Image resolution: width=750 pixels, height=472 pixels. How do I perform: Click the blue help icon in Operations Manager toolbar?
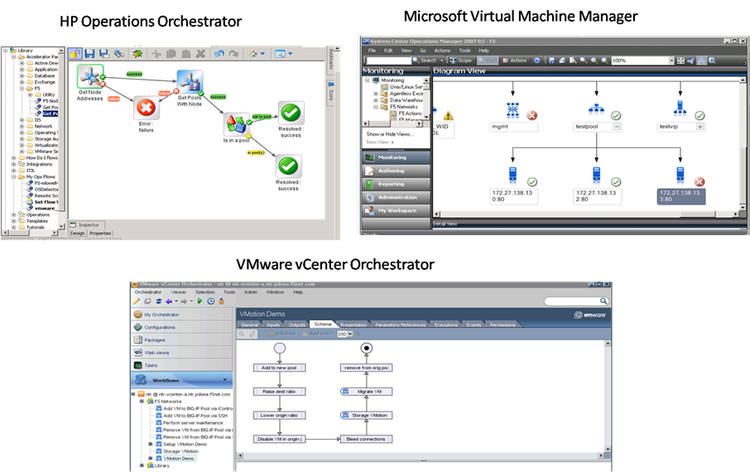(537, 60)
